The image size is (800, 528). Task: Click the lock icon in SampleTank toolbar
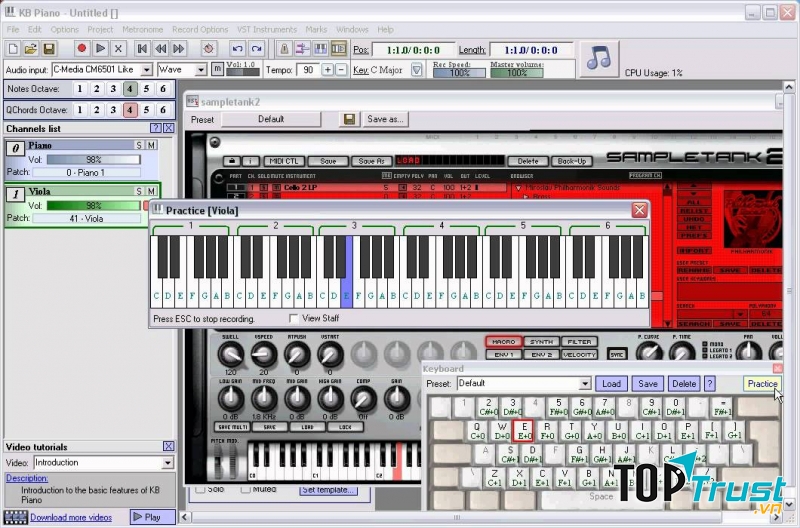tap(232, 161)
